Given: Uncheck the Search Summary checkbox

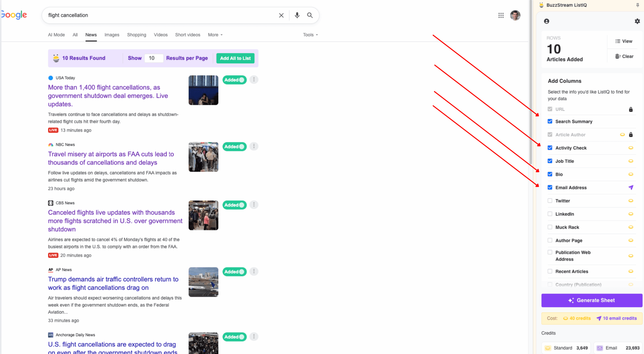Looking at the screenshot, I should click(550, 121).
